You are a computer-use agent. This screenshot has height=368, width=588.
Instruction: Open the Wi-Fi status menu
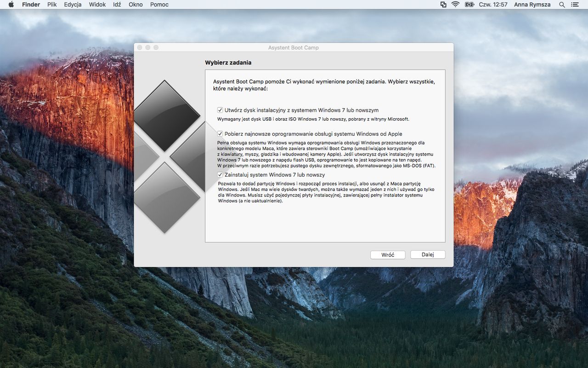click(x=455, y=5)
